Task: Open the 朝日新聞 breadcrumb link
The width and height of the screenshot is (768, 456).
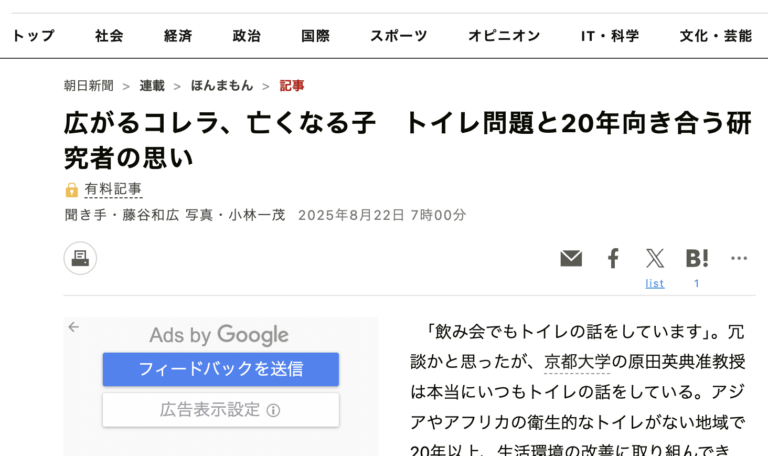Action: (x=89, y=86)
